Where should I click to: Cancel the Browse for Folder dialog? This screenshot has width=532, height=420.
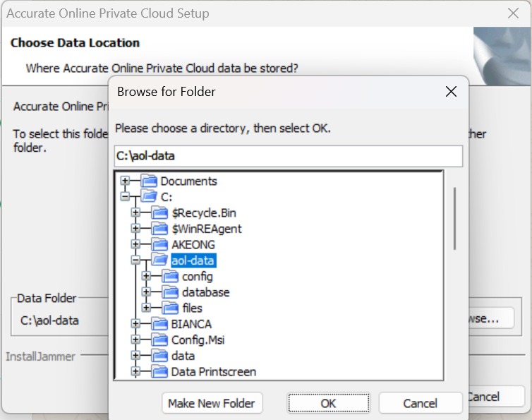click(420, 403)
